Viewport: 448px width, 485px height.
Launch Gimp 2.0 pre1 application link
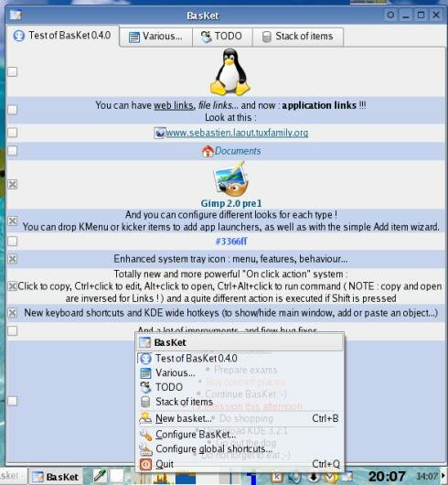click(231, 203)
